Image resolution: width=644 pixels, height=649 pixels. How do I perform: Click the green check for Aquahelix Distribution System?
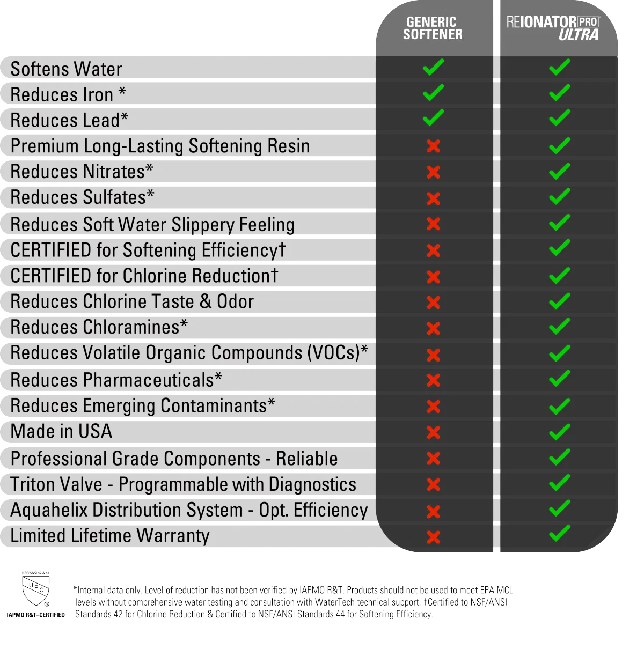[x=560, y=508]
